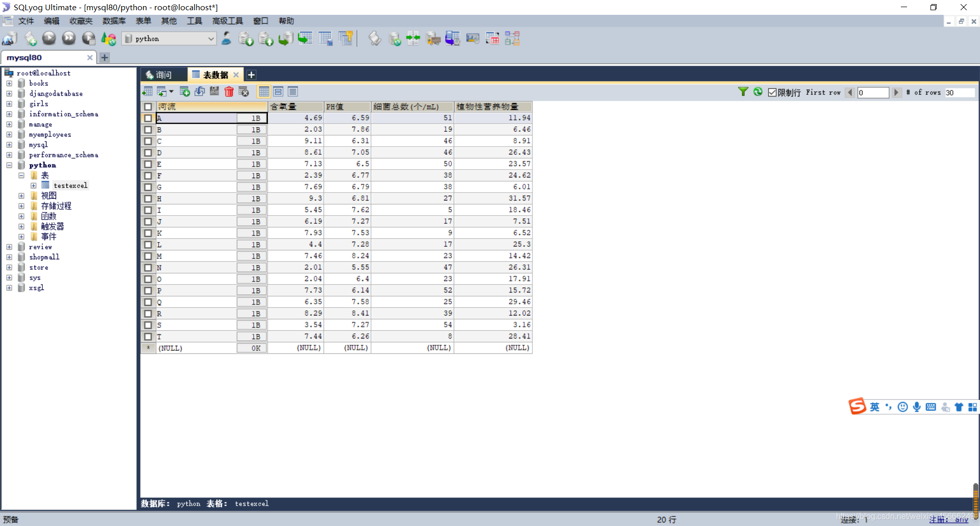980x526 pixels.
Task: Check the row H checkbox
Action: (148, 199)
